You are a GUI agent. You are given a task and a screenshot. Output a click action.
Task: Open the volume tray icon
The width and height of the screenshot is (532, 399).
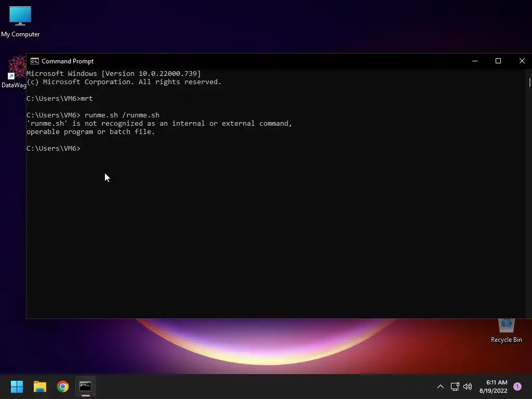tap(468, 387)
